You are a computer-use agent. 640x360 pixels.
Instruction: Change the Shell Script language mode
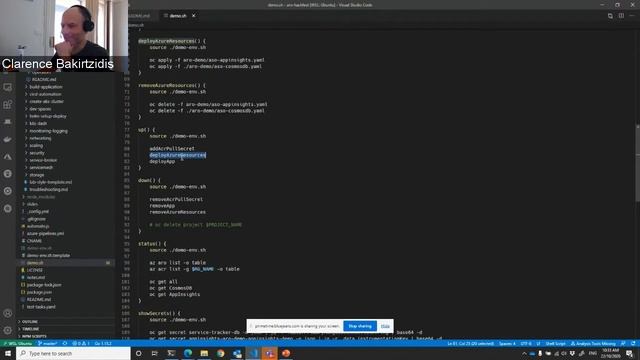click(x=556, y=343)
